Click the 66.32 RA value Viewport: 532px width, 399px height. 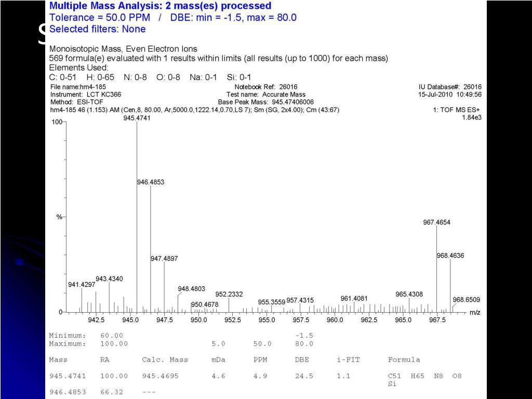[x=112, y=392]
